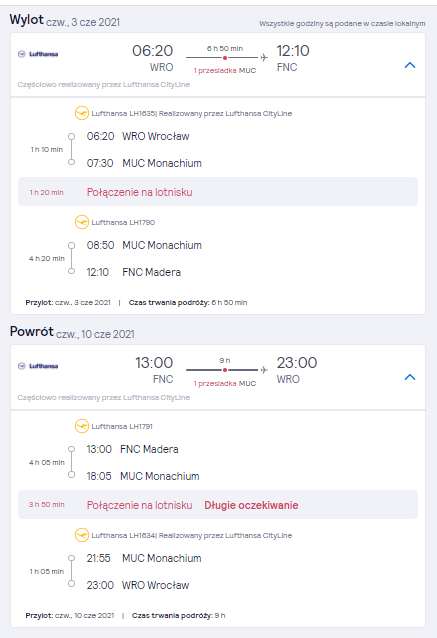Click the crane icon beside Lufthansa LH1635

point(82,113)
